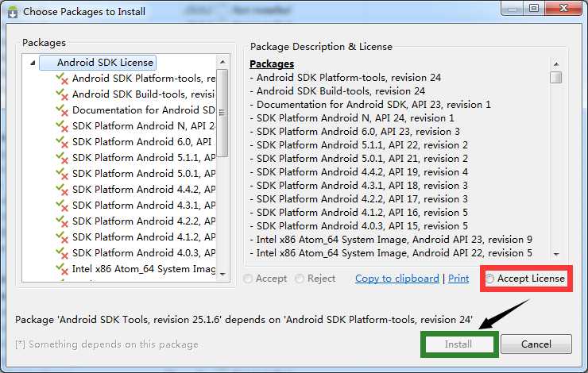Select SDK Platform Android 5.0.1 tree row
Screen dimensions: 588x373
(144, 174)
